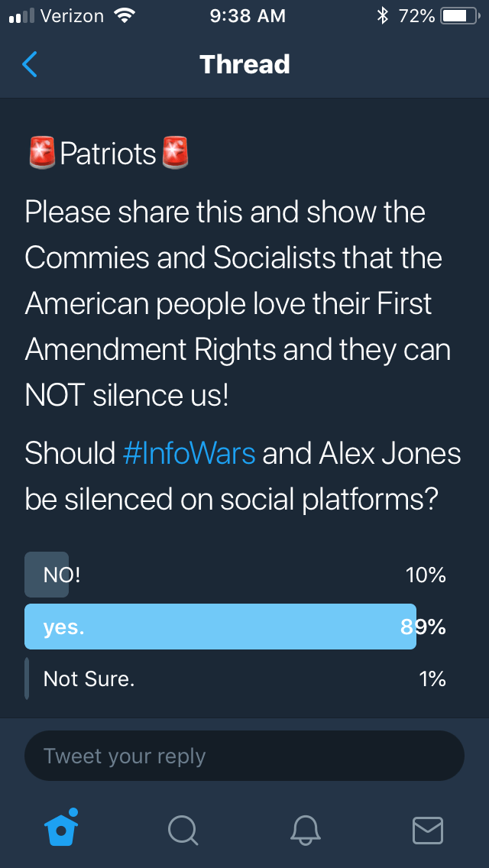The image size is (489, 868).
Task: Select the "Not Sure." poll option
Action: click(89, 679)
